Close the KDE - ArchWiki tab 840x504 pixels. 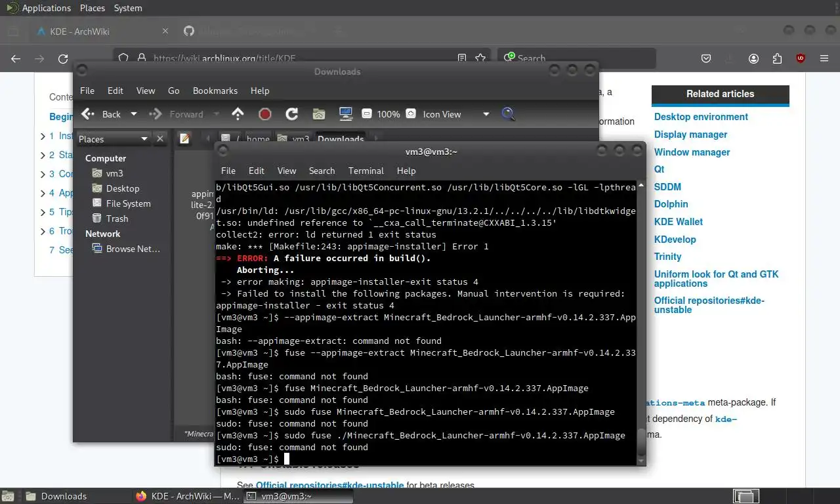pos(165,31)
